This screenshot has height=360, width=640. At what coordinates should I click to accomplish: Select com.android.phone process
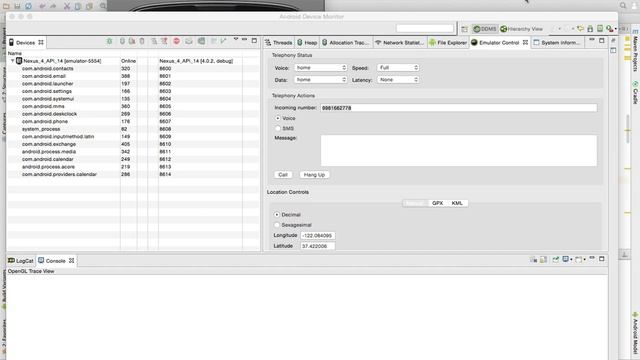[133, 121]
